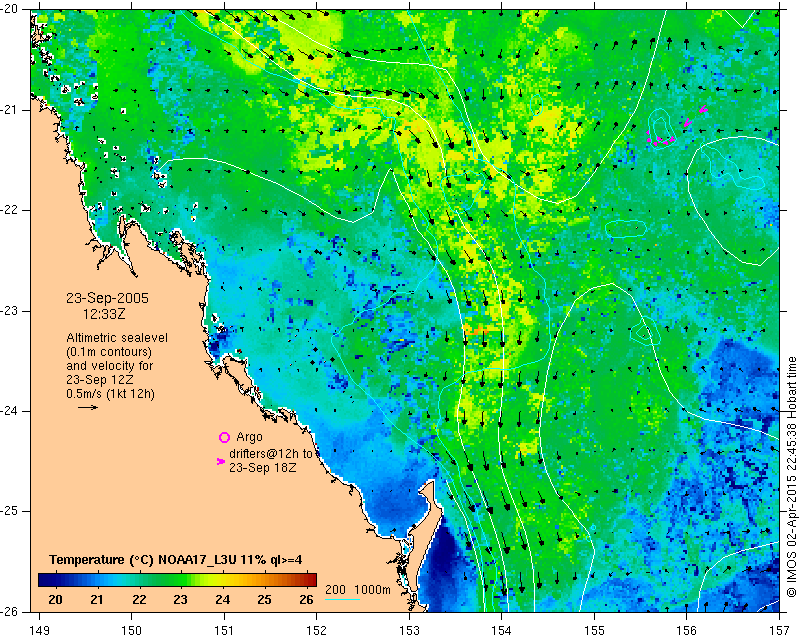800x640 pixels.
Task: Click the IMOS copyright timestamp text
Action: [791, 476]
